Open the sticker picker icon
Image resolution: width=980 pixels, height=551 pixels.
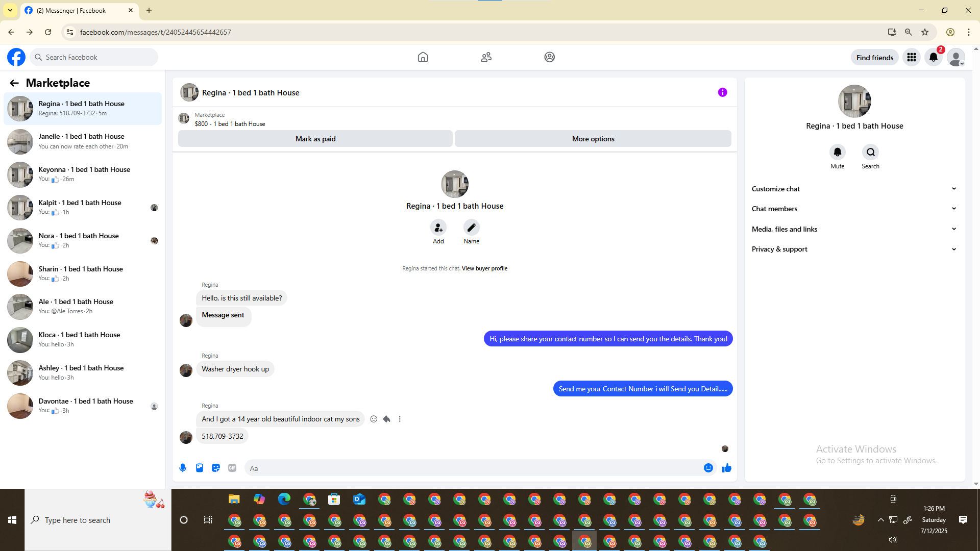[216, 468]
